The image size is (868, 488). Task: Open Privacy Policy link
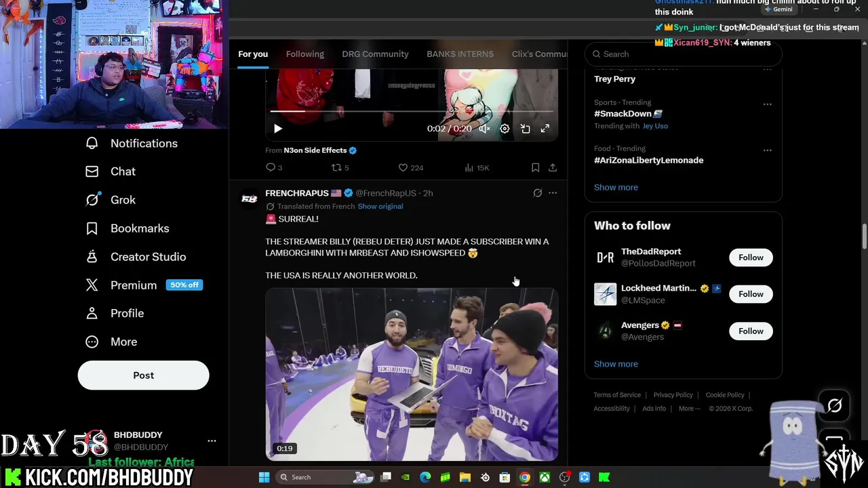pos(673,395)
